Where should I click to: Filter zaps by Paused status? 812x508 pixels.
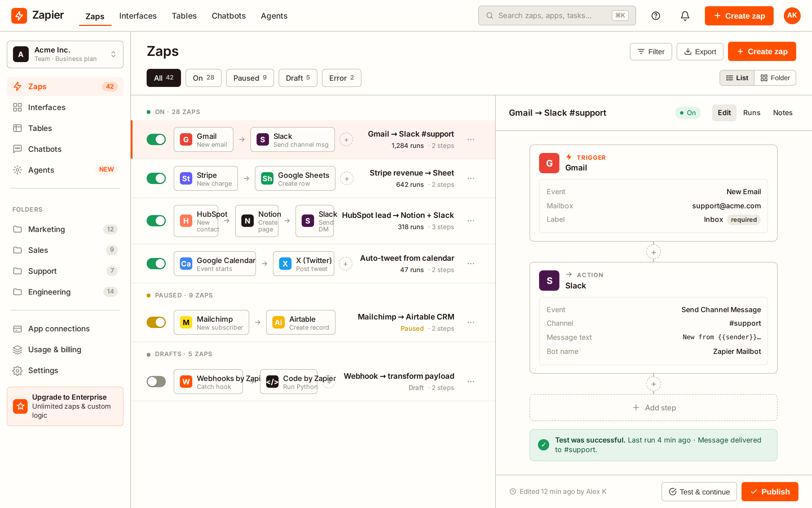(250, 78)
